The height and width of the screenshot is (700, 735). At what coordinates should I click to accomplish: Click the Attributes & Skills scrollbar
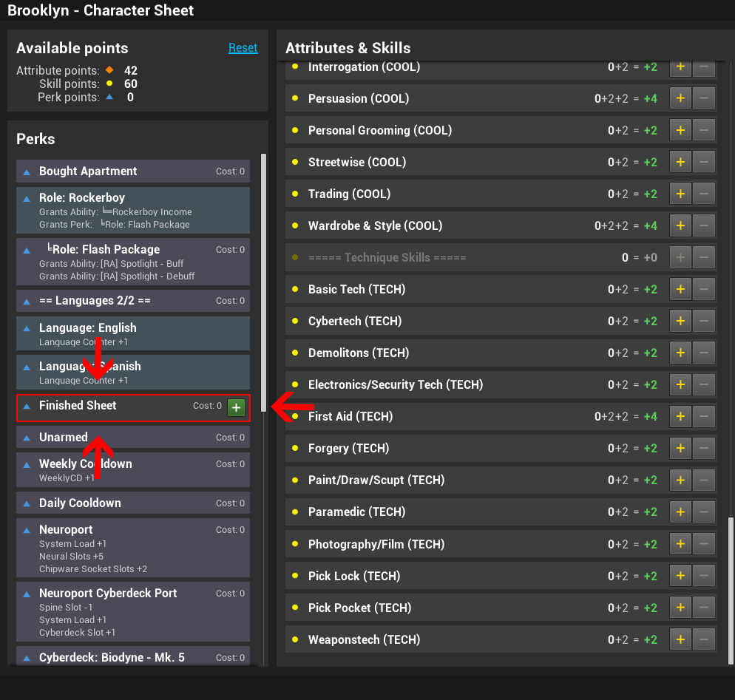coord(731,584)
